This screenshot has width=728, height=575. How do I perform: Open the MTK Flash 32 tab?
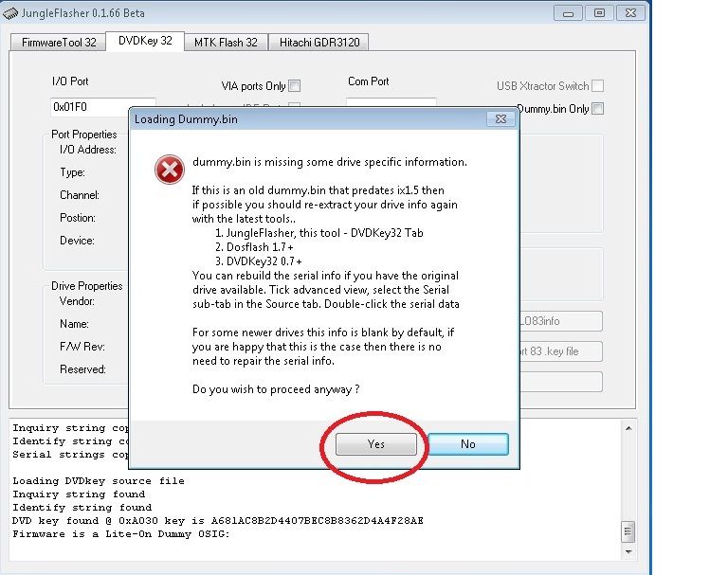[226, 42]
